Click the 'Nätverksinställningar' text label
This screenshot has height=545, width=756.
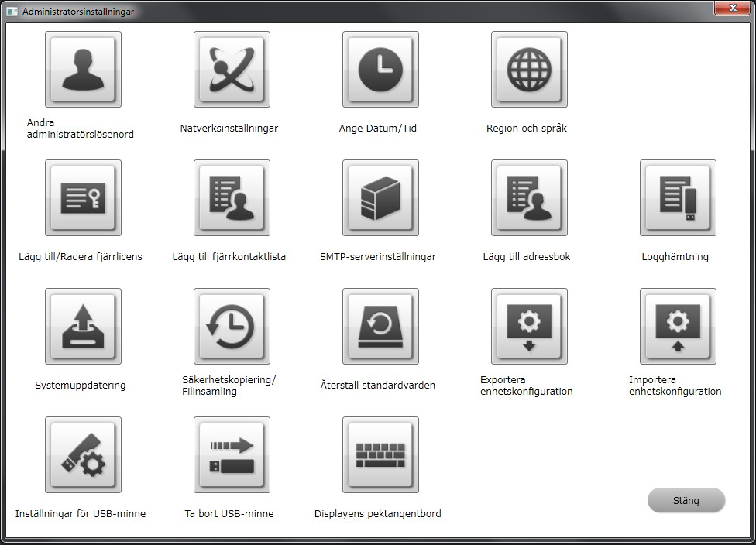tap(229, 129)
